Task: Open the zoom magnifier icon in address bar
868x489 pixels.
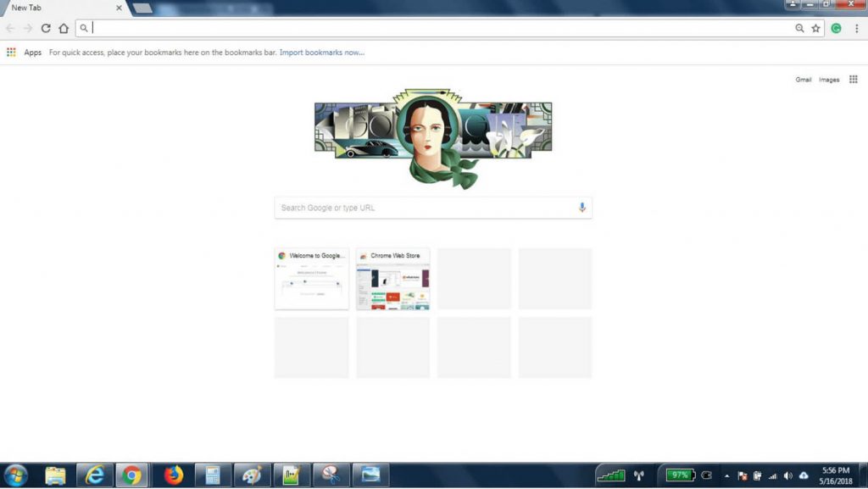Action: [x=799, y=28]
